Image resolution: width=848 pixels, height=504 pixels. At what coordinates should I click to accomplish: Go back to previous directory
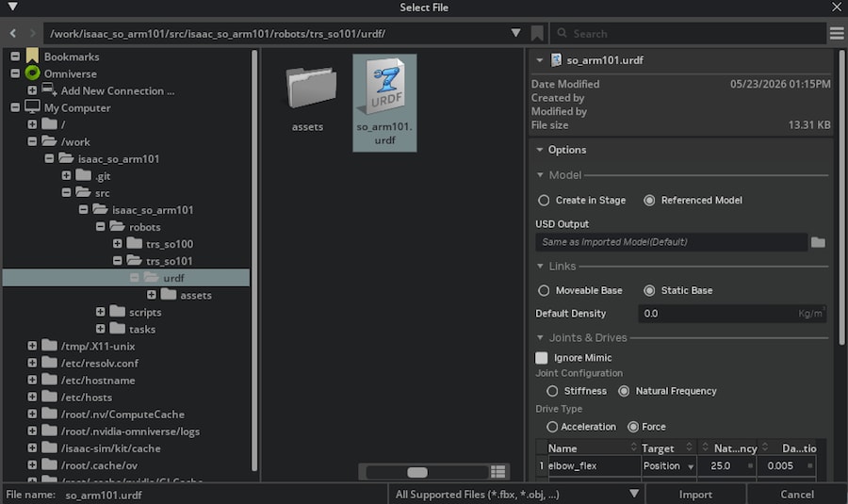pyautogui.click(x=13, y=34)
